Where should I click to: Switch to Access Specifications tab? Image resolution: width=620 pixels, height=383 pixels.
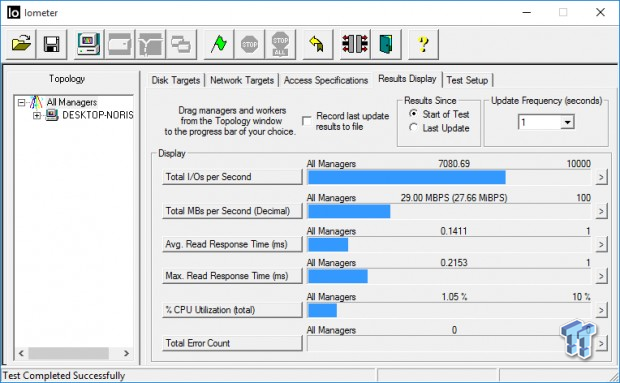click(x=326, y=80)
